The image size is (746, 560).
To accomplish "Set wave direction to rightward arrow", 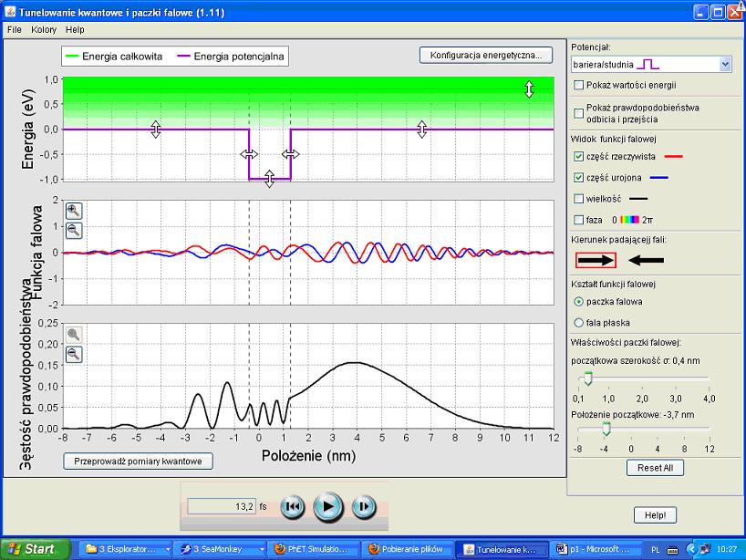I will tap(596, 260).
